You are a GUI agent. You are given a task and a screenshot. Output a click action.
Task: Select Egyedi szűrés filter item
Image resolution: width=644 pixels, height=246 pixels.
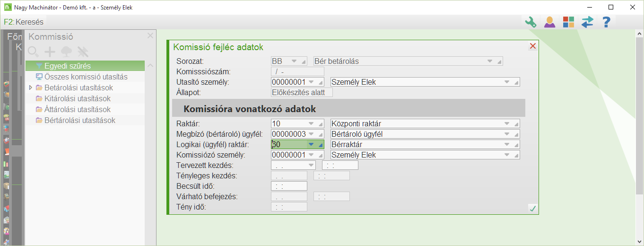[85, 66]
